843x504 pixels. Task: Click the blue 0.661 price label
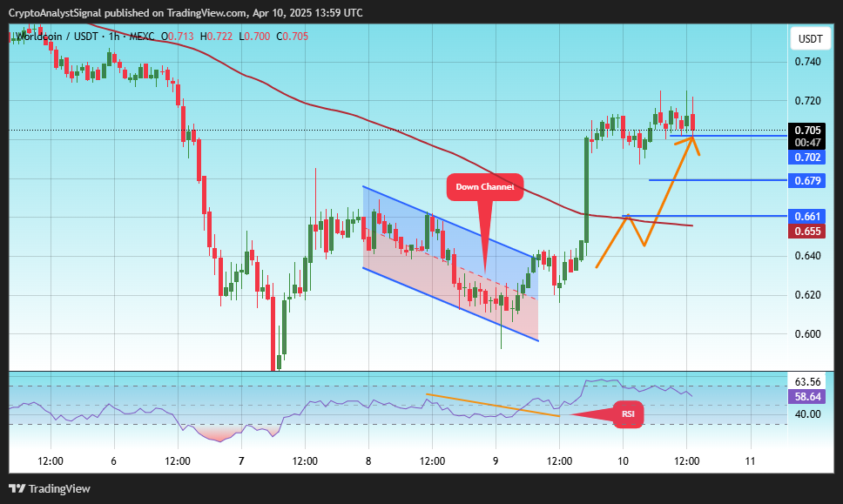tap(807, 217)
